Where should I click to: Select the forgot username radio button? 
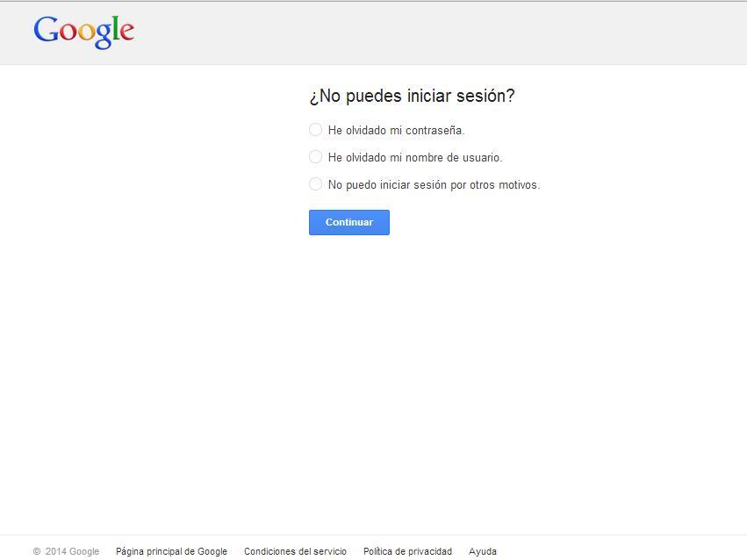(315, 157)
